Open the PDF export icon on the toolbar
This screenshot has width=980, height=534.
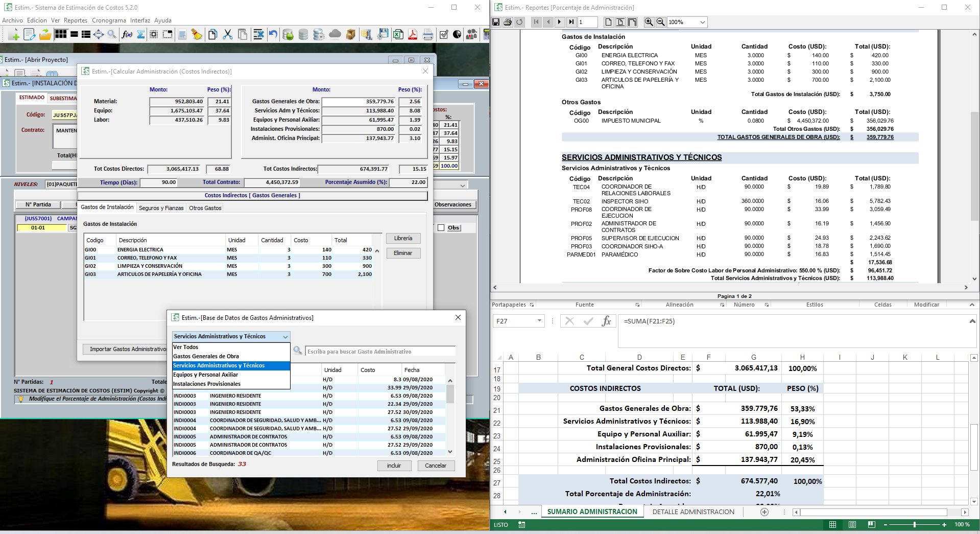pos(412,35)
